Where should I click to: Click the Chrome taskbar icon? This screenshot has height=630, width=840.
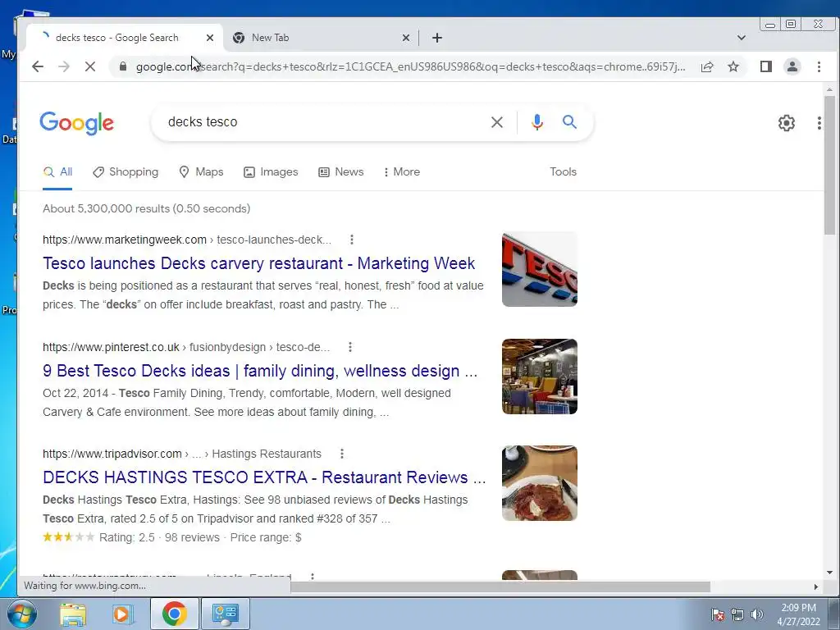click(174, 614)
